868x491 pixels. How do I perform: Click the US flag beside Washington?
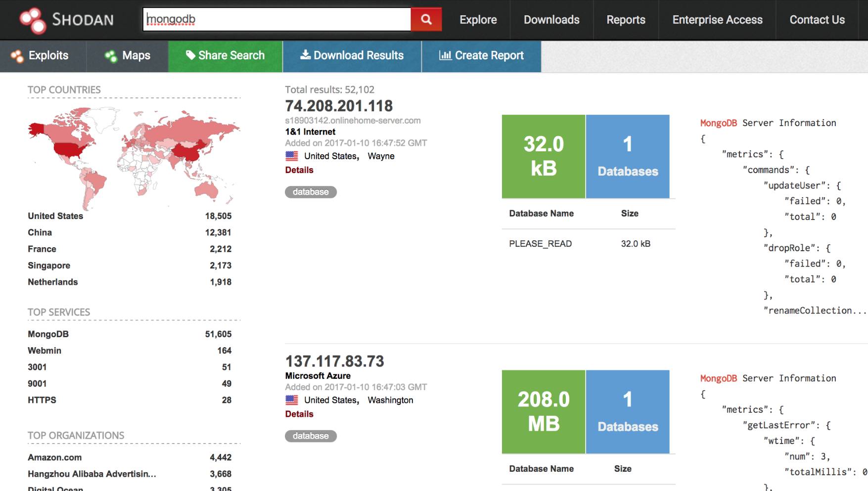[292, 400]
